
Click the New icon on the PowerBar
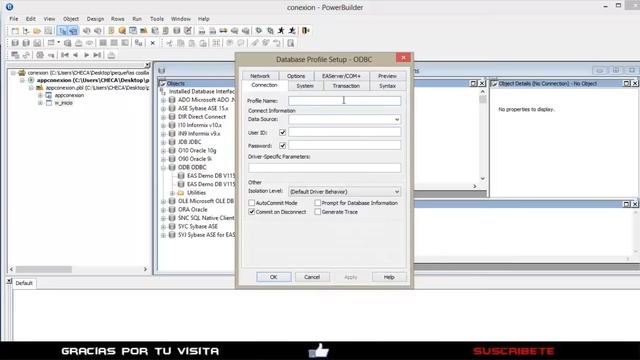15,31
